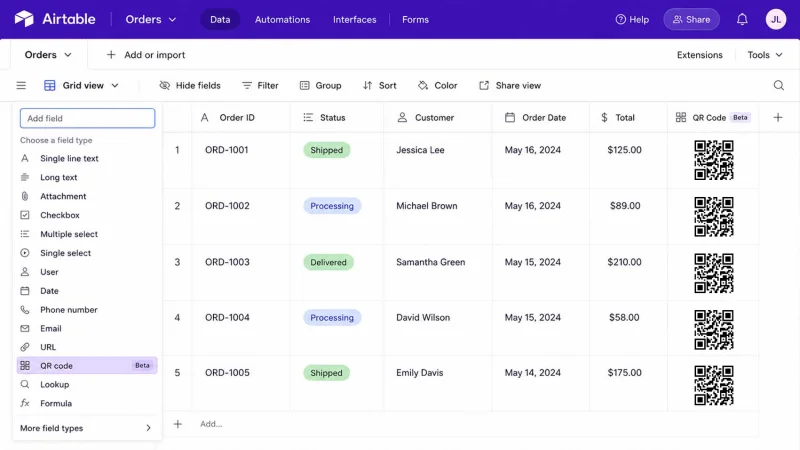The width and height of the screenshot is (800, 450).
Task: Toggle the sidebar hamburger menu icon
Action: click(21, 86)
